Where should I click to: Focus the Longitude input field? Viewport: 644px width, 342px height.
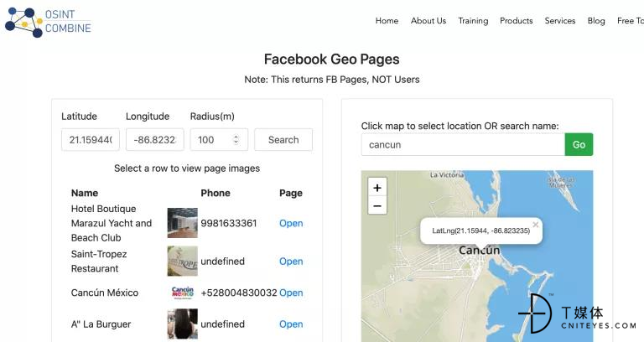(x=155, y=140)
